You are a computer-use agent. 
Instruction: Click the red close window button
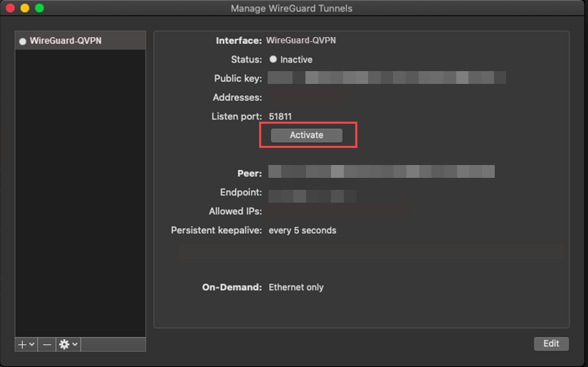tap(10, 8)
